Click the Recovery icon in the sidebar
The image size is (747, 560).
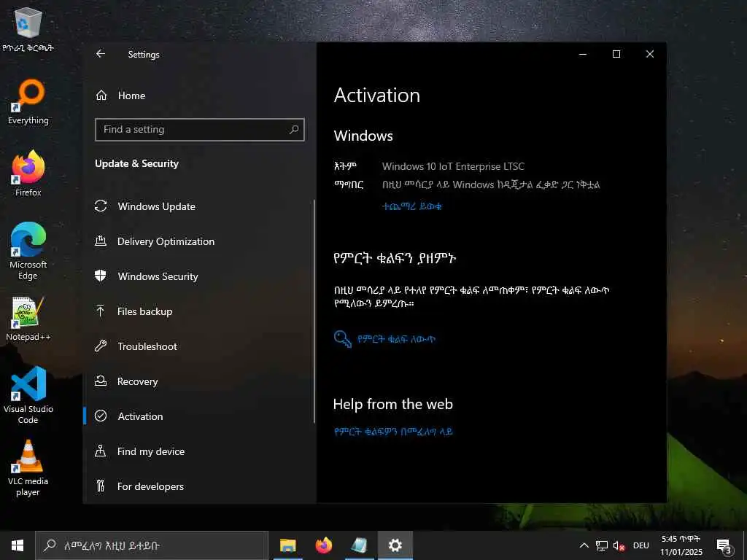point(101,381)
